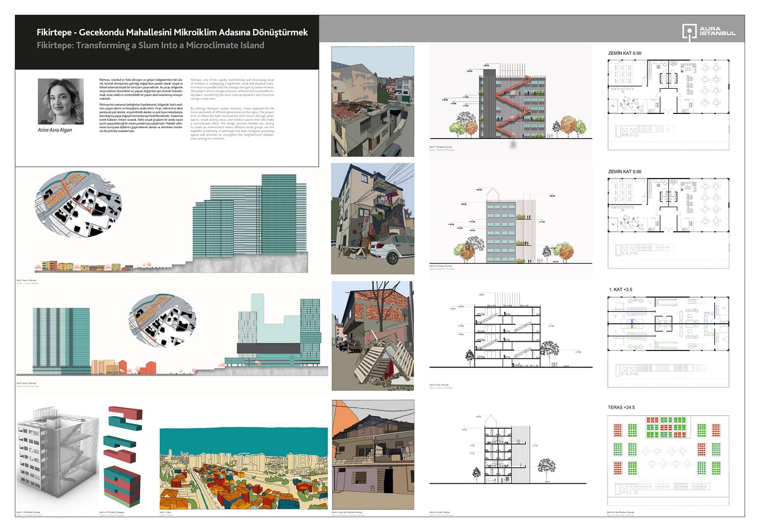Click the 1. KAT +3.5 label

[x=621, y=290]
